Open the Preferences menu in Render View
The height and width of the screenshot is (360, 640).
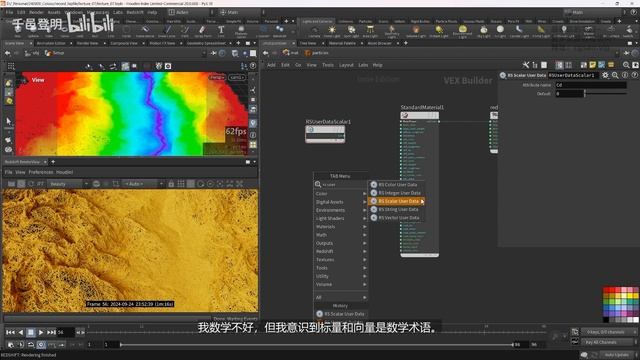click(41, 172)
